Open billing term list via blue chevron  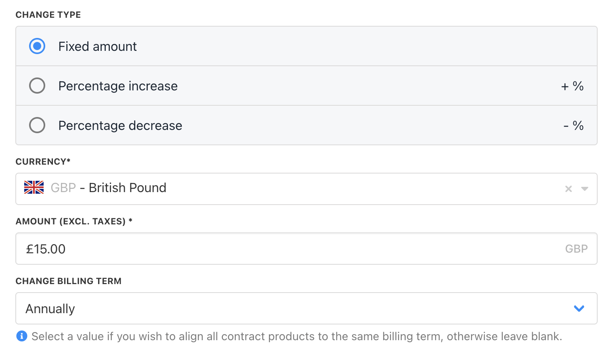[579, 308]
